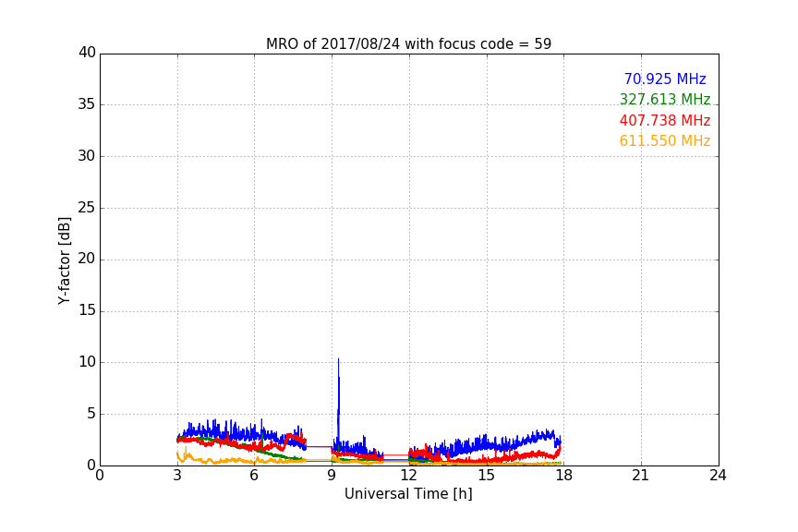Select the blue 70.925 MHz legend label
Screen dimensions: 798x532
(x=665, y=79)
